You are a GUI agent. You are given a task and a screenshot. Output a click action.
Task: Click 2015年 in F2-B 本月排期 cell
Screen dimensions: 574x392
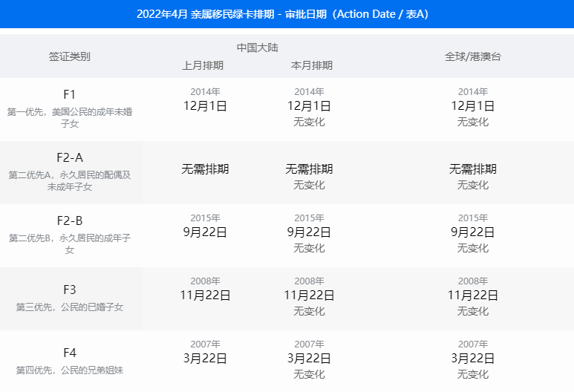pos(309,218)
